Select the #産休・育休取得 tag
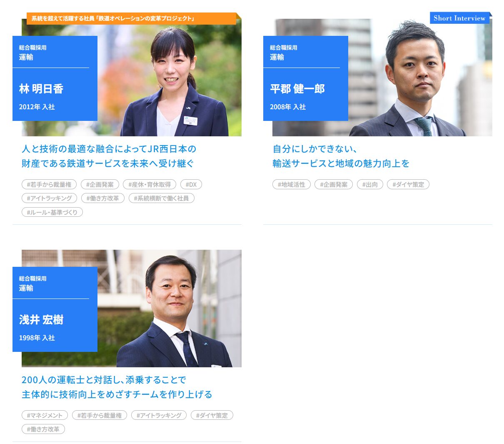 150,184
